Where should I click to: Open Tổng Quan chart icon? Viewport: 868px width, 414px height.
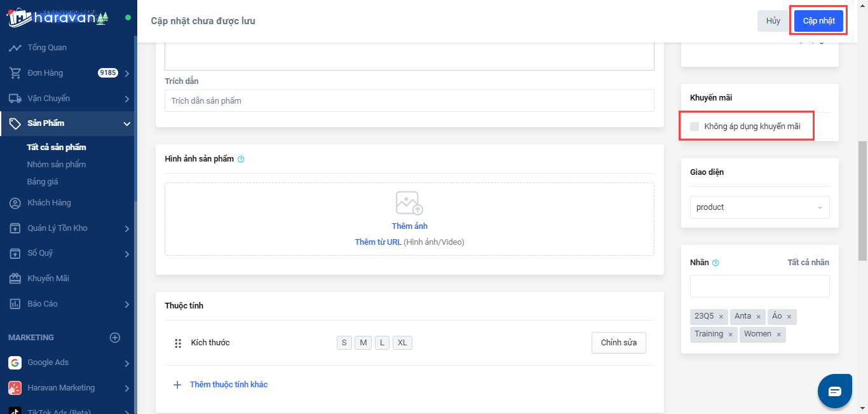click(15, 48)
